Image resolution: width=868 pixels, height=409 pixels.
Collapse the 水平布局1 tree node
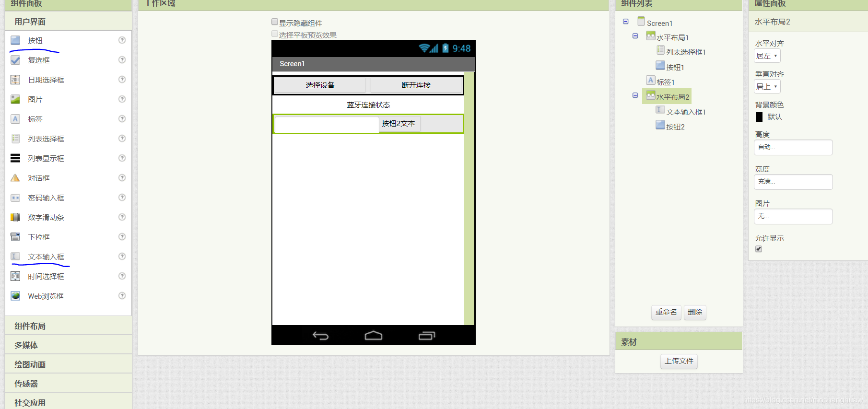[635, 36]
